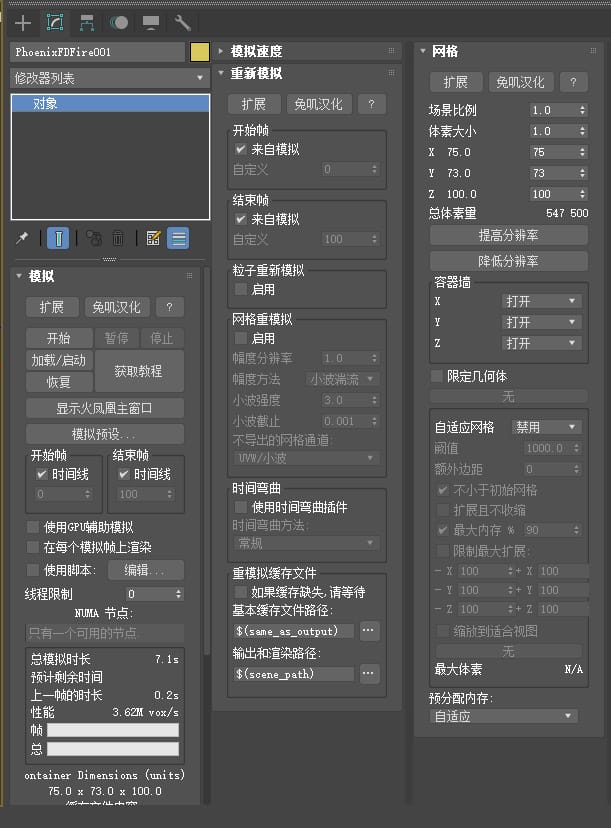
Task: Open the Utilities wrench icon
Action: pos(183,23)
